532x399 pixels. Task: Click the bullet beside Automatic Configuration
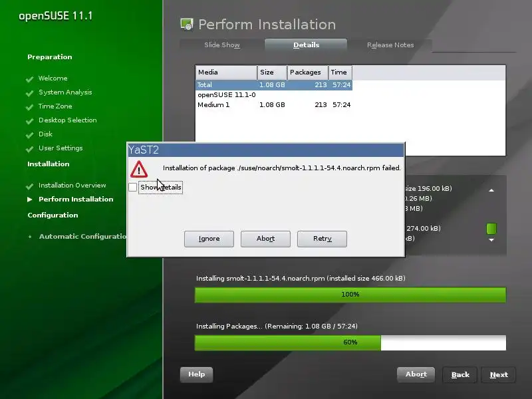coord(30,237)
